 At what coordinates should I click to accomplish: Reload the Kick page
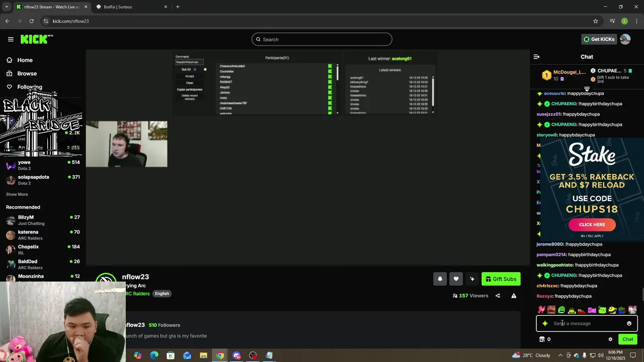tap(31, 21)
